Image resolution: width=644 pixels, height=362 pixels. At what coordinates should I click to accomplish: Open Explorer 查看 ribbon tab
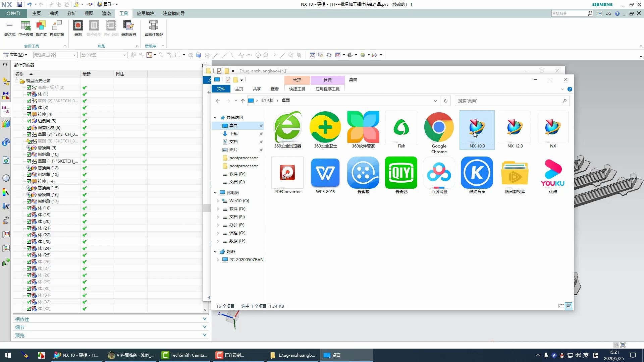(x=275, y=89)
